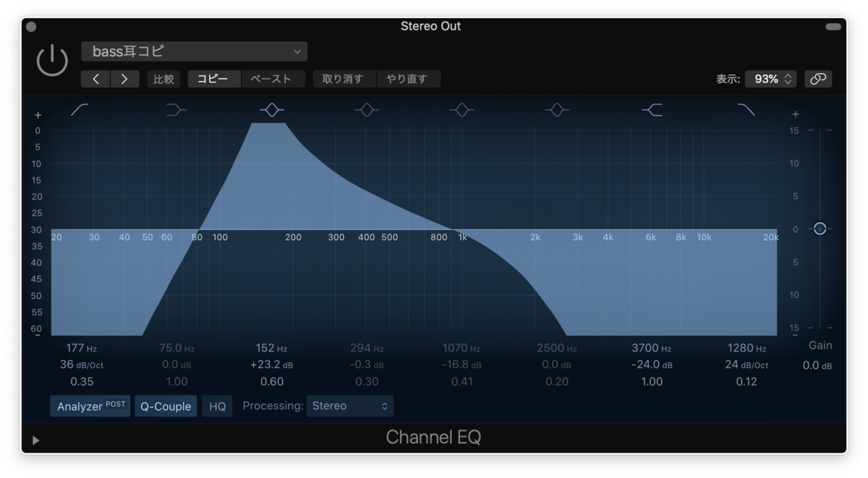Toggle the high shelf band icon
Image resolution: width=868 pixels, height=478 pixels.
pyautogui.click(x=652, y=110)
